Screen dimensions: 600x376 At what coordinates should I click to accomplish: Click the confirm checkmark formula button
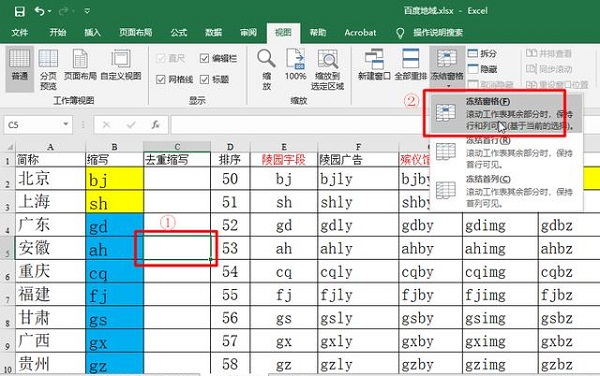(x=131, y=125)
